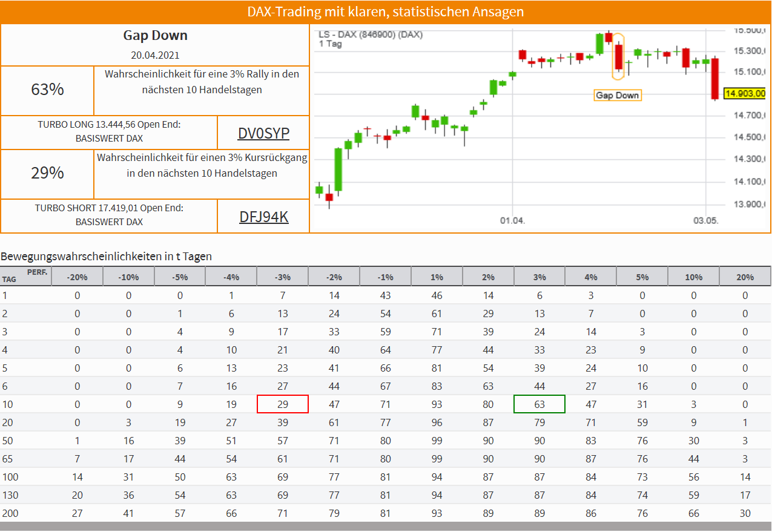772x532 pixels.
Task: Click the 29% probability box
Action: coord(47,174)
